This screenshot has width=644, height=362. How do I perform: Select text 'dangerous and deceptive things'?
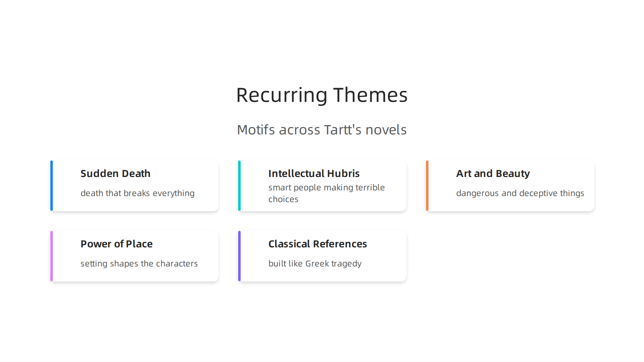[520, 193]
